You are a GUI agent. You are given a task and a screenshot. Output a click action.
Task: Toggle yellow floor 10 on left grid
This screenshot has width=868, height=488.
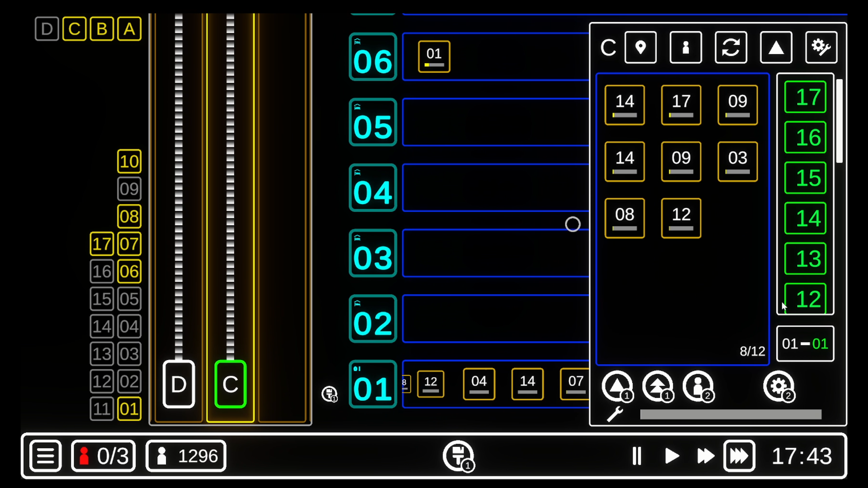point(129,161)
